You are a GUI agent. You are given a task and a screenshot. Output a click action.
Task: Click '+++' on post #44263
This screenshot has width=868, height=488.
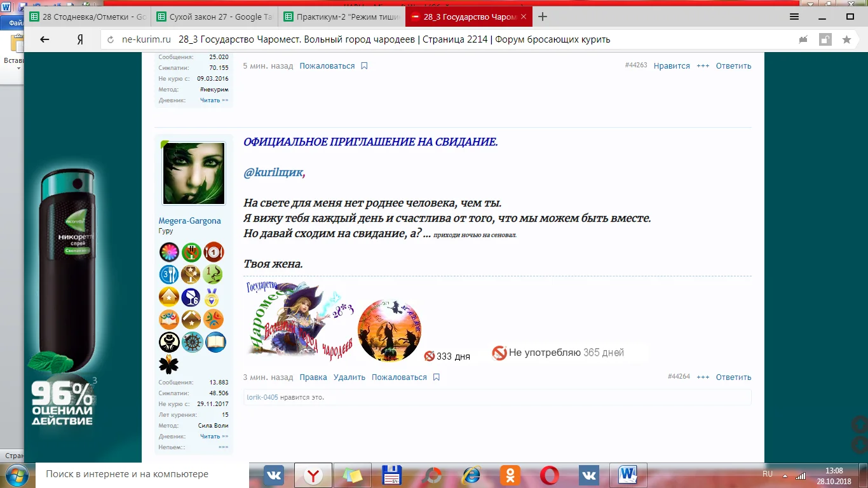(703, 66)
